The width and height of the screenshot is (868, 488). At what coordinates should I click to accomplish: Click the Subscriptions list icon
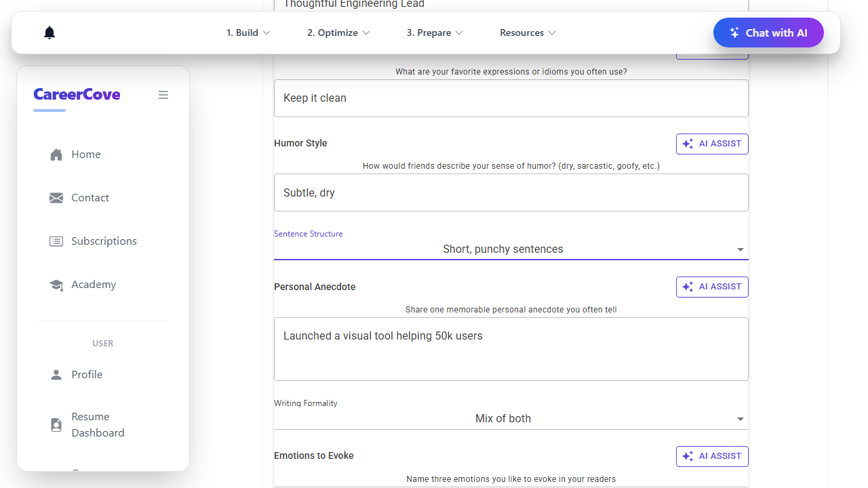(56, 241)
